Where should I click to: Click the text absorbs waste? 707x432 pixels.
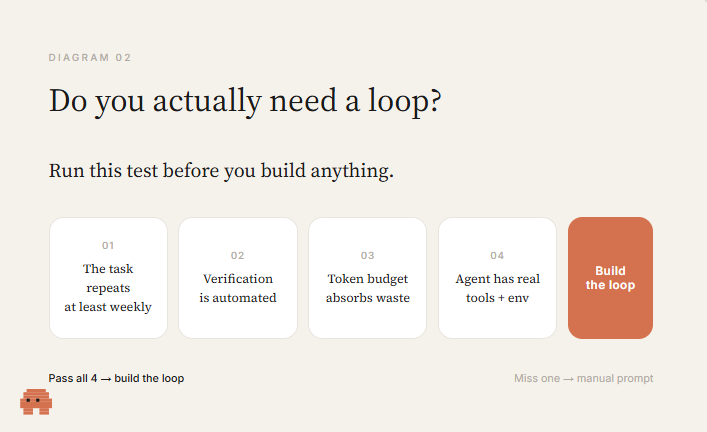click(x=368, y=298)
